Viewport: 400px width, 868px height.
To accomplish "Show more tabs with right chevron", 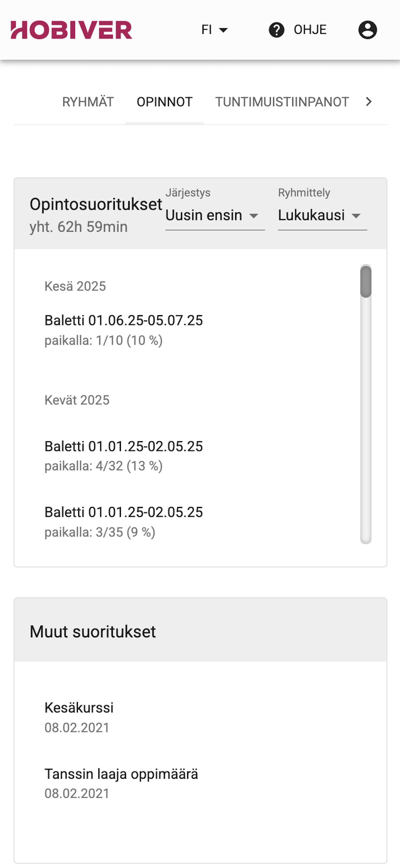I will [368, 101].
